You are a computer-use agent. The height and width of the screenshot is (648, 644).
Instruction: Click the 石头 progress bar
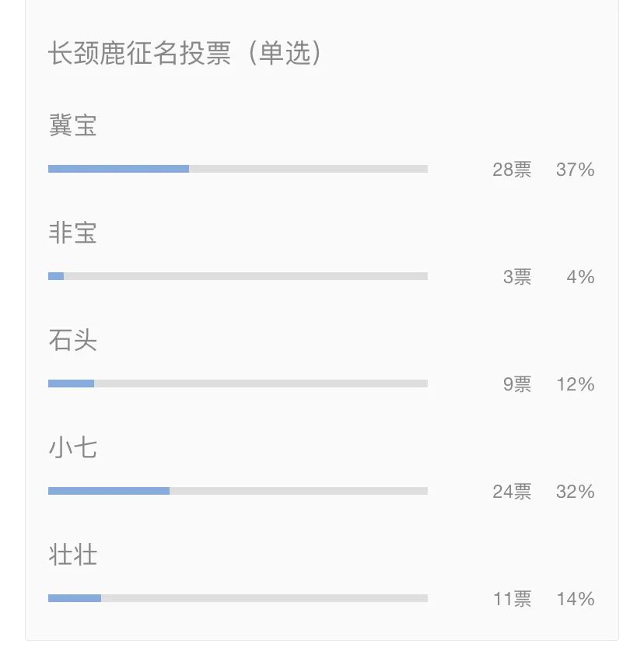tap(238, 384)
